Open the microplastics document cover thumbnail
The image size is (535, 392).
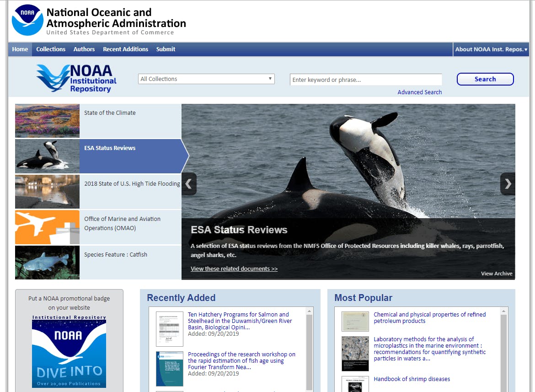355,354
